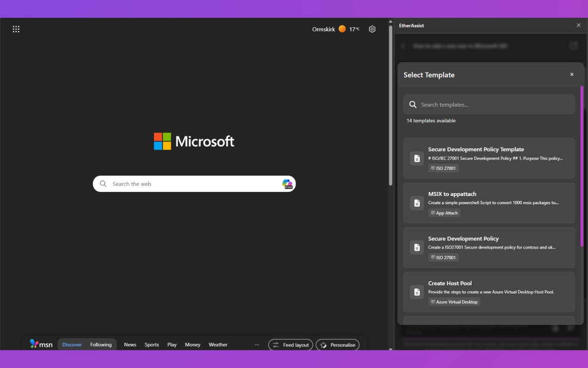Click the magnifier in web search box

(x=103, y=184)
